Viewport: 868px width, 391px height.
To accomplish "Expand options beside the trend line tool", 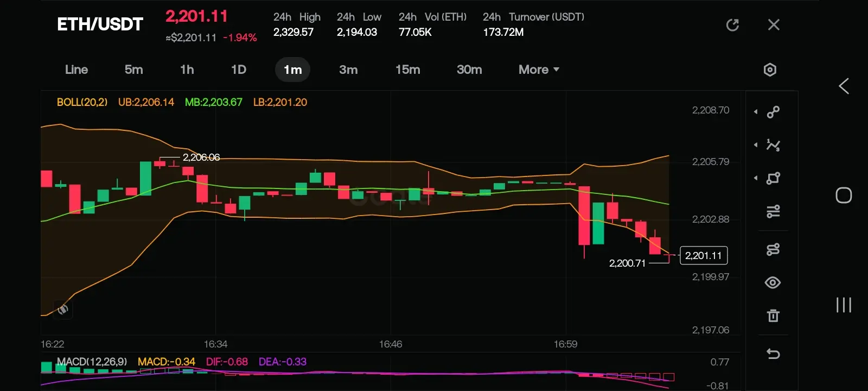I will click(x=756, y=112).
